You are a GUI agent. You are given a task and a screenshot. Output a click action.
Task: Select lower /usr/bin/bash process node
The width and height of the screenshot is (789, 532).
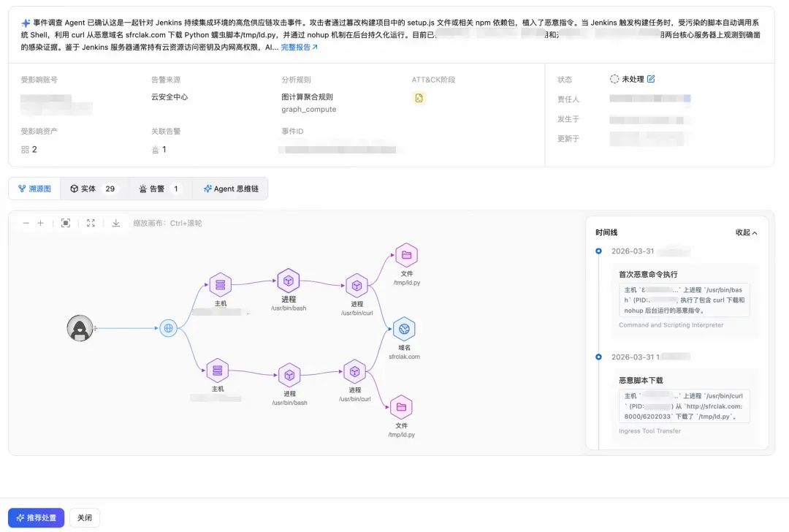(x=289, y=375)
